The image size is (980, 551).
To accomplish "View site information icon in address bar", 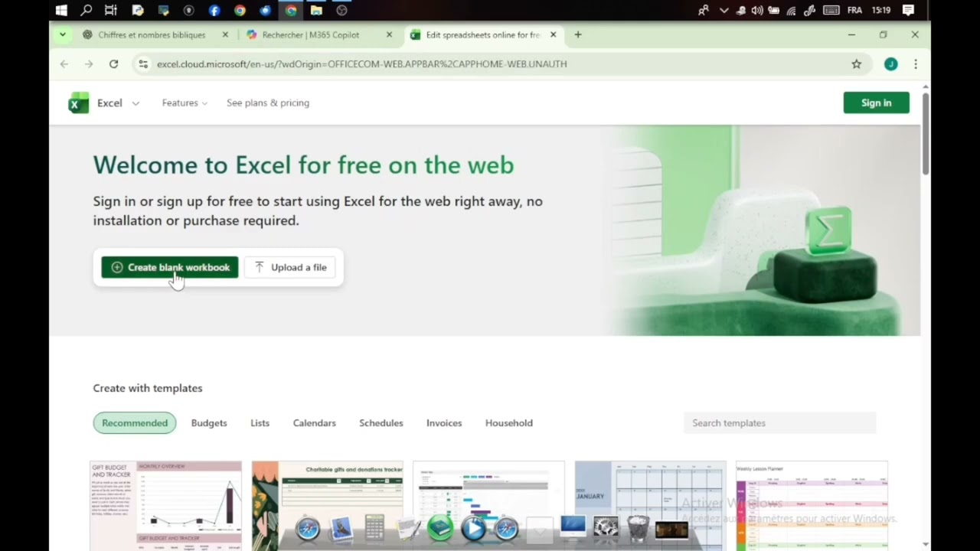I will (x=142, y=64).
